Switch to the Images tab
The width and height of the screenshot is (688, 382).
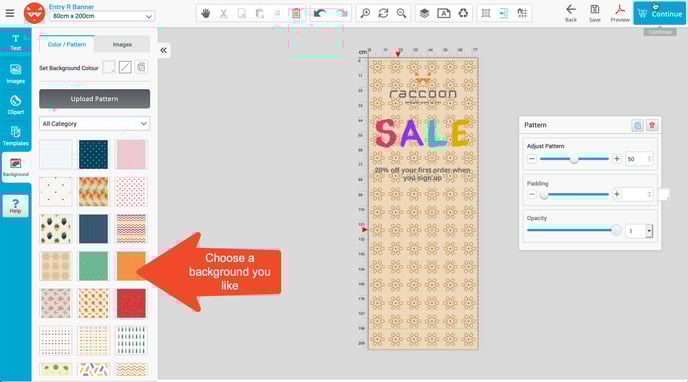122,44
